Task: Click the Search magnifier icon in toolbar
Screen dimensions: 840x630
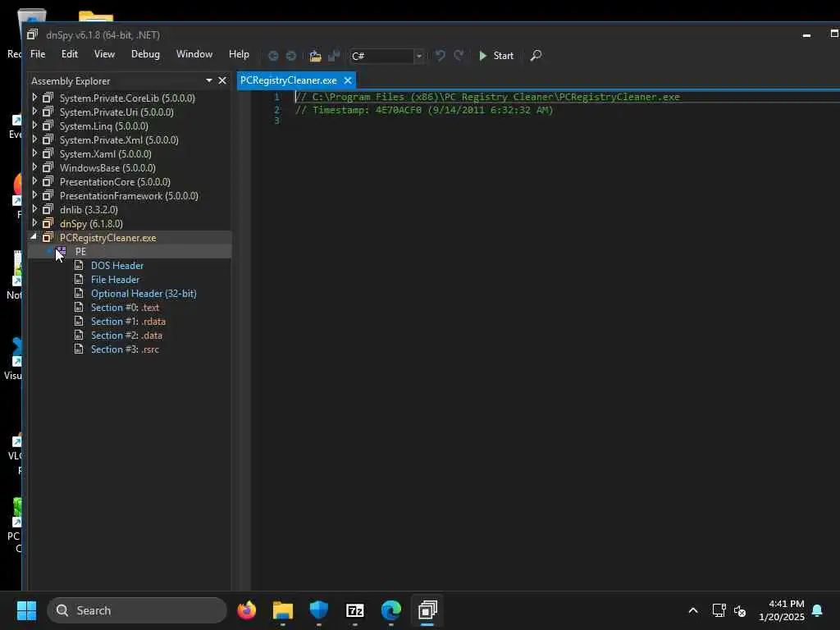Action: tap(536, 56)
